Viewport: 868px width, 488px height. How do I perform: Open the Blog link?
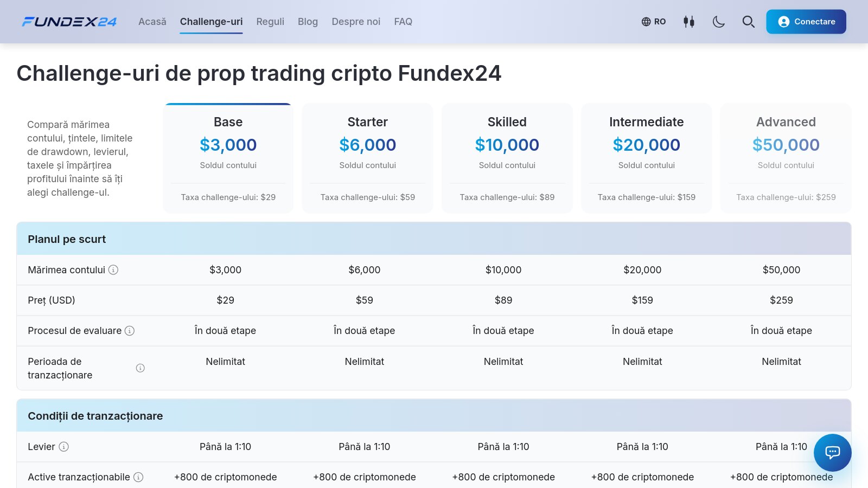click(x=308, y=22)
